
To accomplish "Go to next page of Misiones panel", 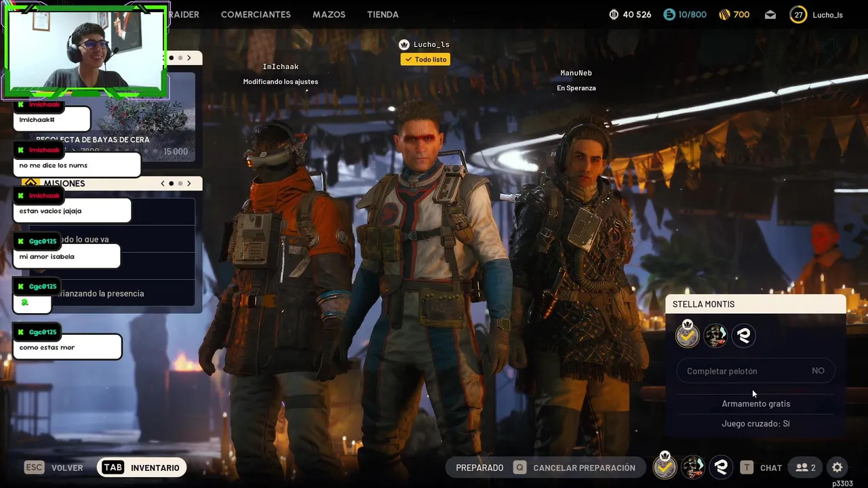I will tap(189, 184).
